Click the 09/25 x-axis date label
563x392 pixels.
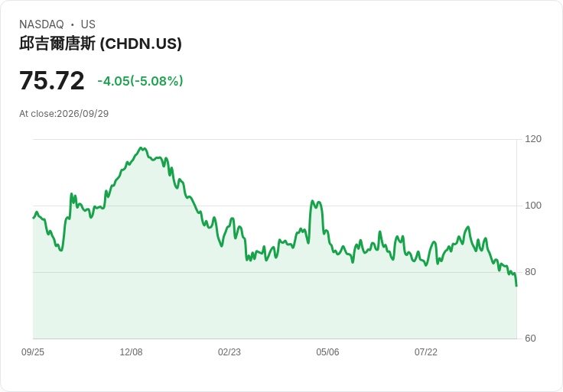(33, 352)
